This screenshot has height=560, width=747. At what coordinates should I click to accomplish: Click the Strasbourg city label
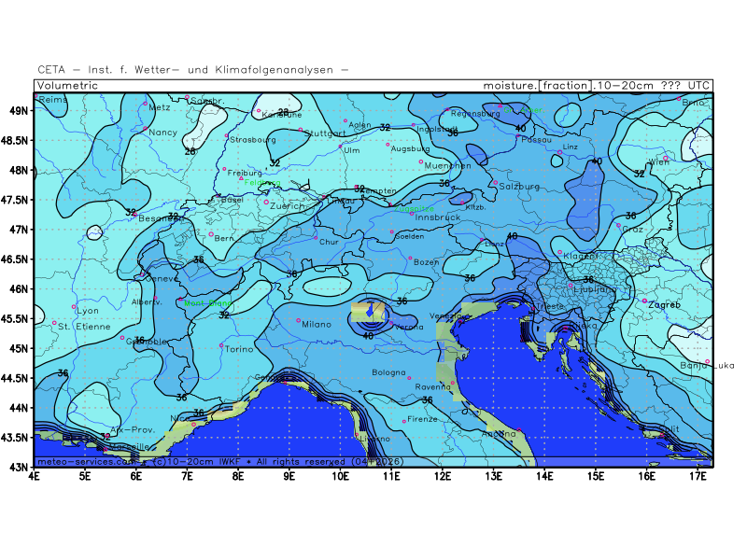point(253,140)
